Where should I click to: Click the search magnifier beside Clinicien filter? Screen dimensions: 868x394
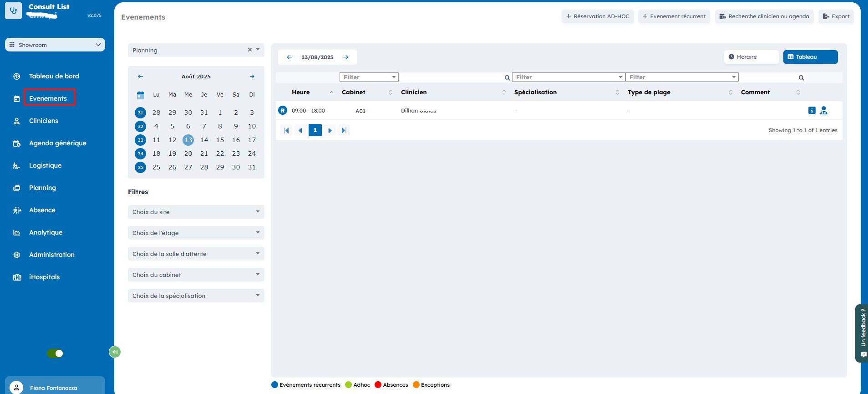(507, 78)
